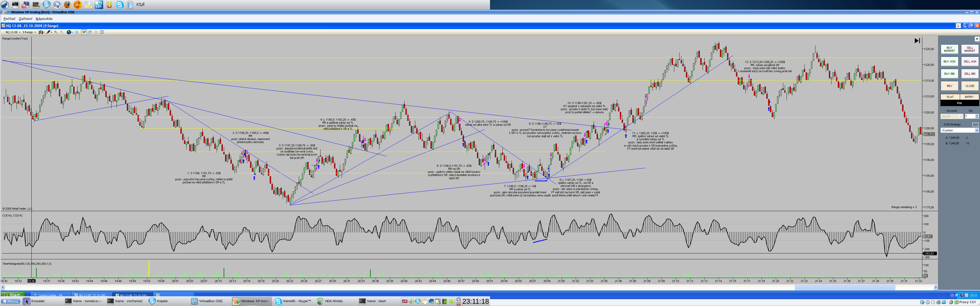
Task: Increase quantity with Qty spinner
Action: tap(977, 115)
